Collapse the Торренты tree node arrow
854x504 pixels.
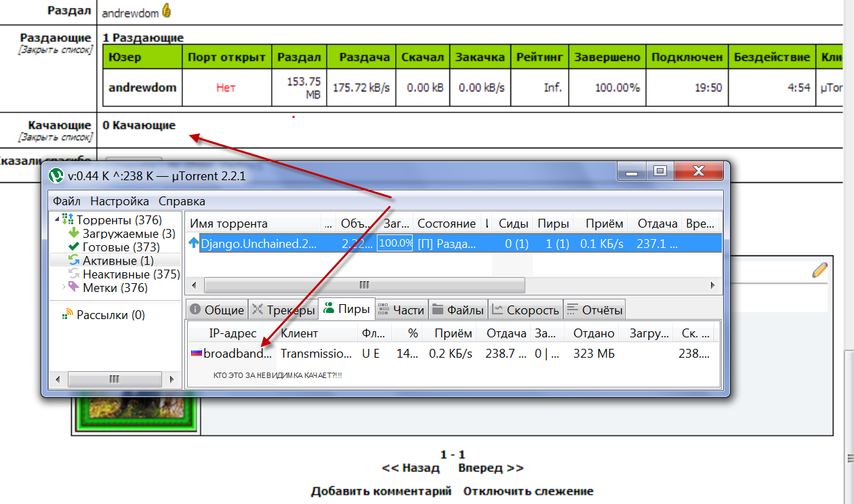tap(57, 219)
